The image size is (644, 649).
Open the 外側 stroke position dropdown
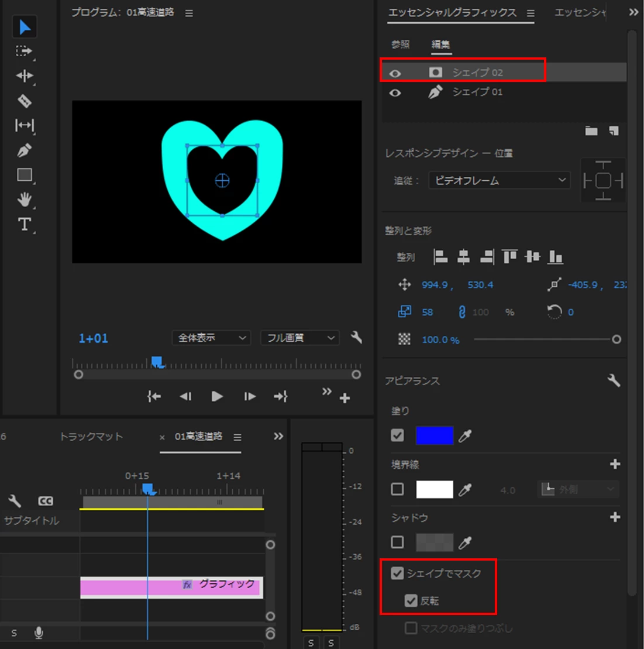(578, 490)
